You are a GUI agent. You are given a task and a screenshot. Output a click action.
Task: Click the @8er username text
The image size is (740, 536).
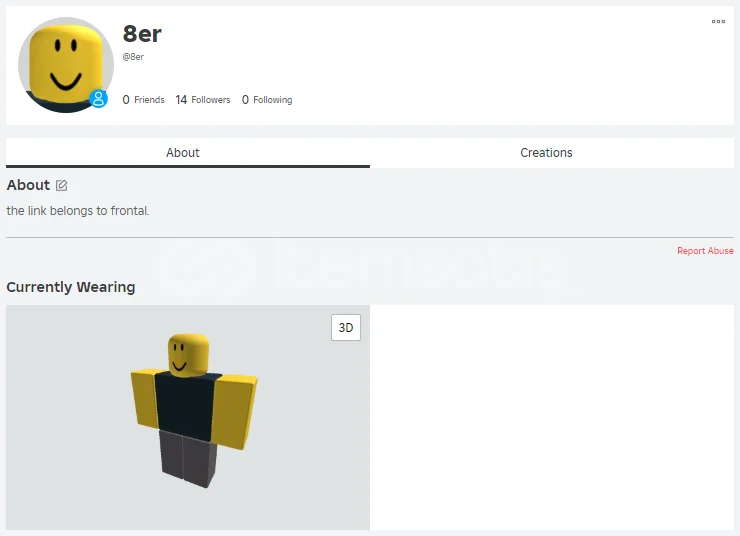[x=133, y=57]
